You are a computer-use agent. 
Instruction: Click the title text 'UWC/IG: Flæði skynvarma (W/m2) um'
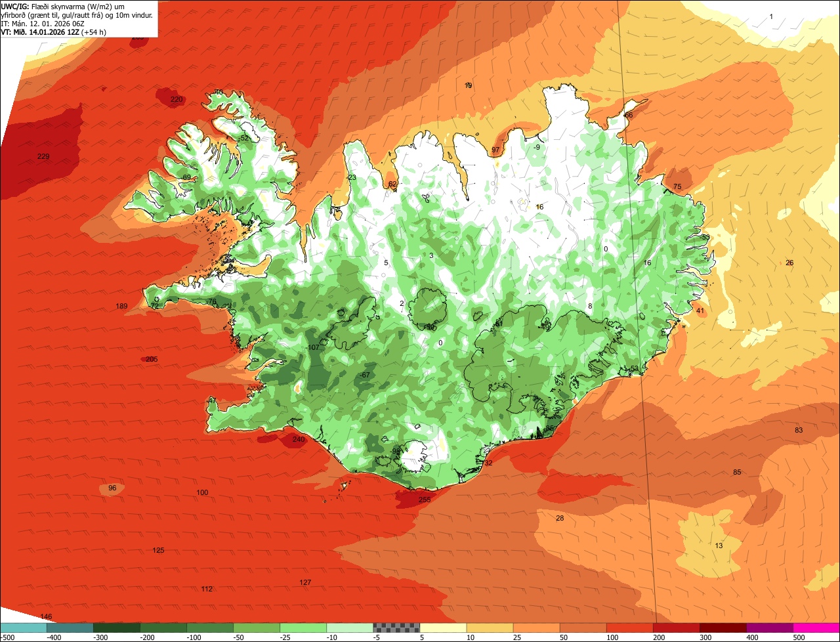pos(63,6)
